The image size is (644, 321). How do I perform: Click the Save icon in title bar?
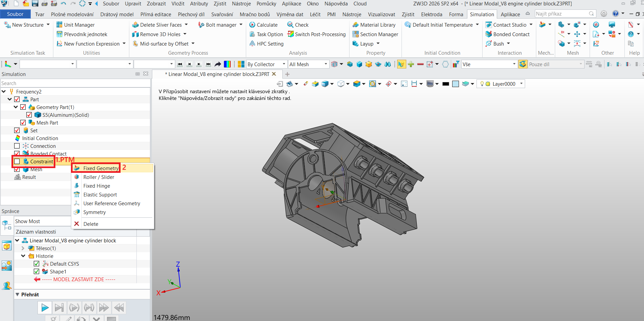pos(35,4)
